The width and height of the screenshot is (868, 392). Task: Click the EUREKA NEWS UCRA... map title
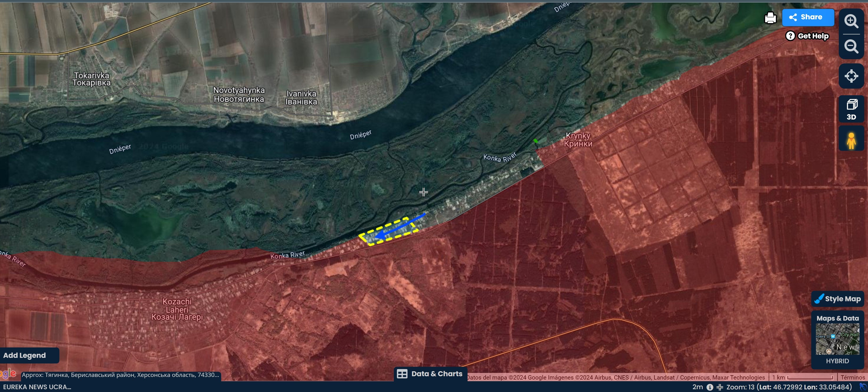click(x=37, y=387)
